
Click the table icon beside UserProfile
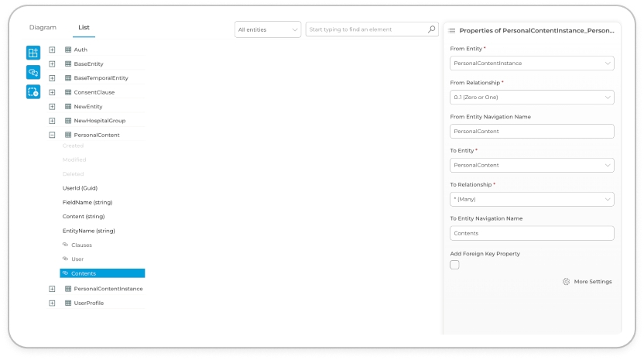(x=68, y=303)
